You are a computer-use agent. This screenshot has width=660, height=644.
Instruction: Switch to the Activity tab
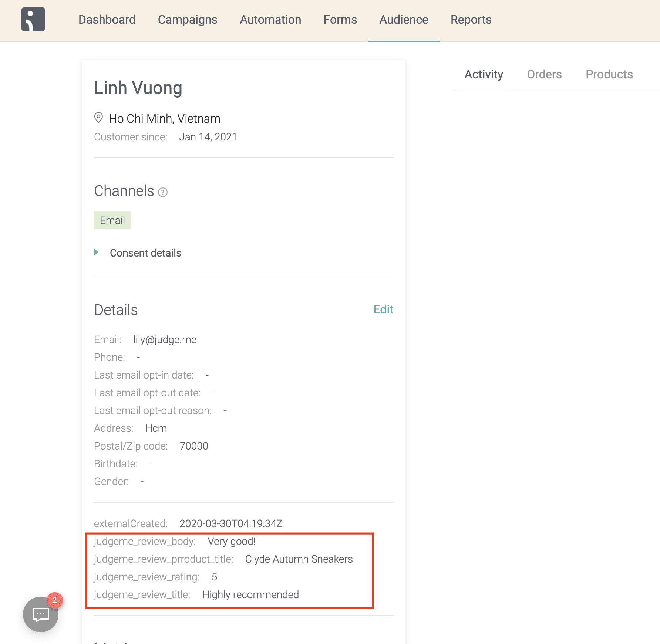tap(484, 74)
